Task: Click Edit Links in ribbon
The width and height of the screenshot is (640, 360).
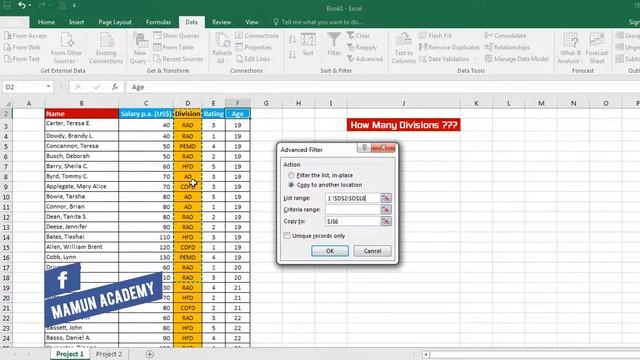Action: point(253,59)
